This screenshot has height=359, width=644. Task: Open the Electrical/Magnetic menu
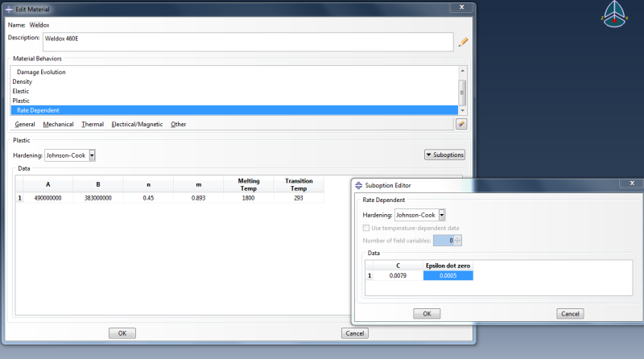point(137,124)
